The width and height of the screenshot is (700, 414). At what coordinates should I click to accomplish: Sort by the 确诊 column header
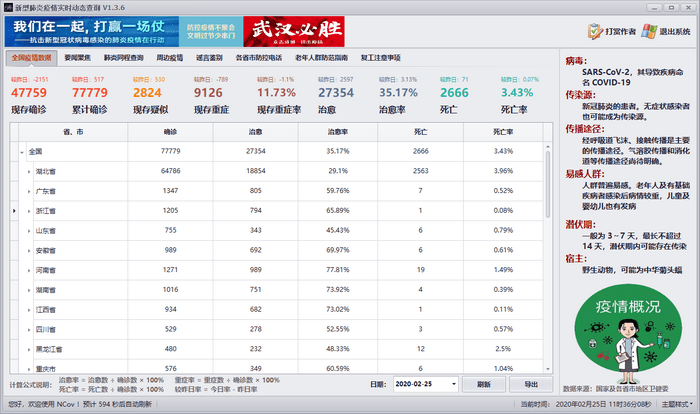pyautogui.click(x=170, y=132)
